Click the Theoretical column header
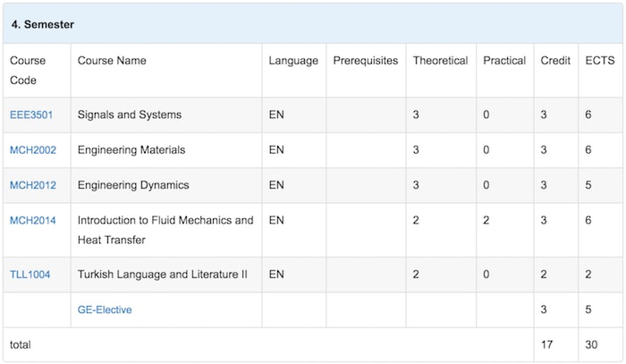The image size is (626, 364). coord(440,61)
